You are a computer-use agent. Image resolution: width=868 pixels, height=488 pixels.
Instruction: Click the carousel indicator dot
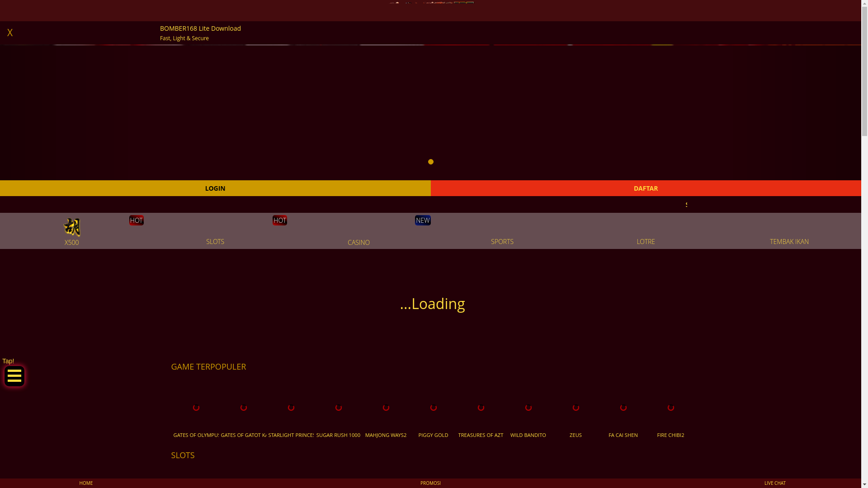(431, 162)
